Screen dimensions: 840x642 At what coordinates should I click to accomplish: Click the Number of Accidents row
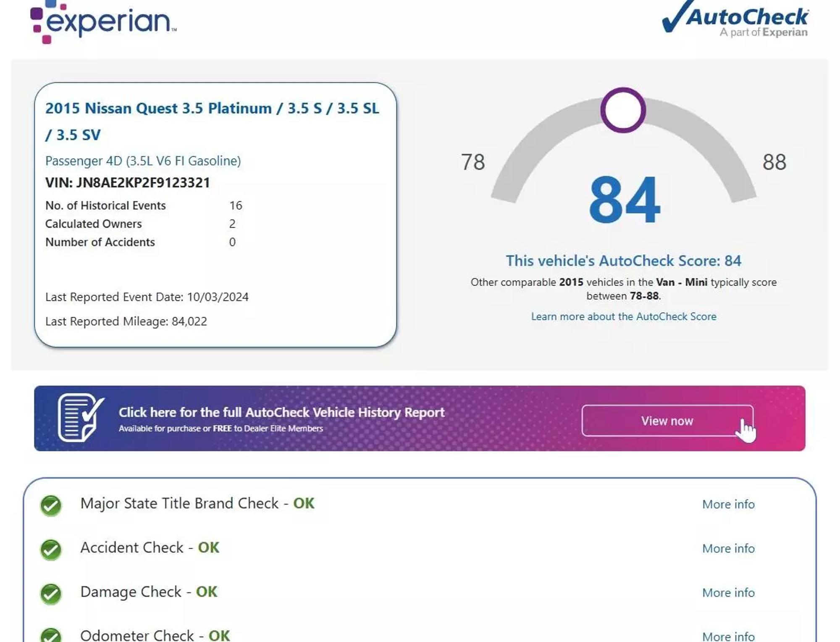pos(140,242)
